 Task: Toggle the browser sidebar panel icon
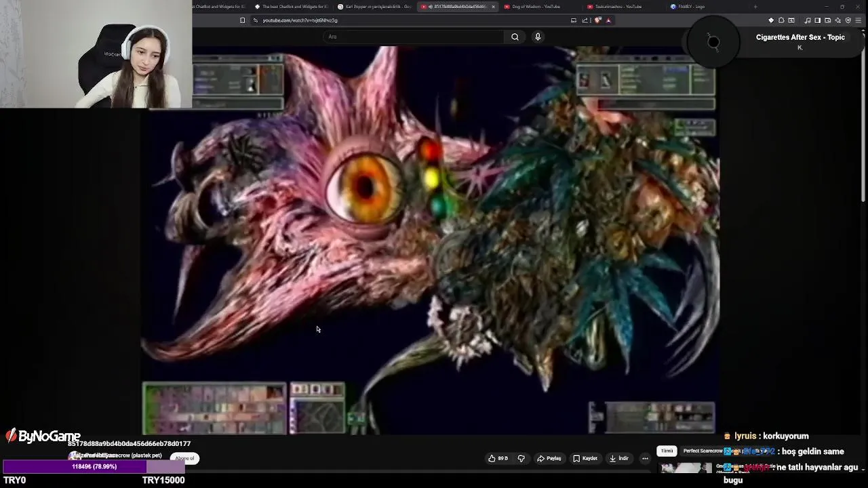click(817, 20)
